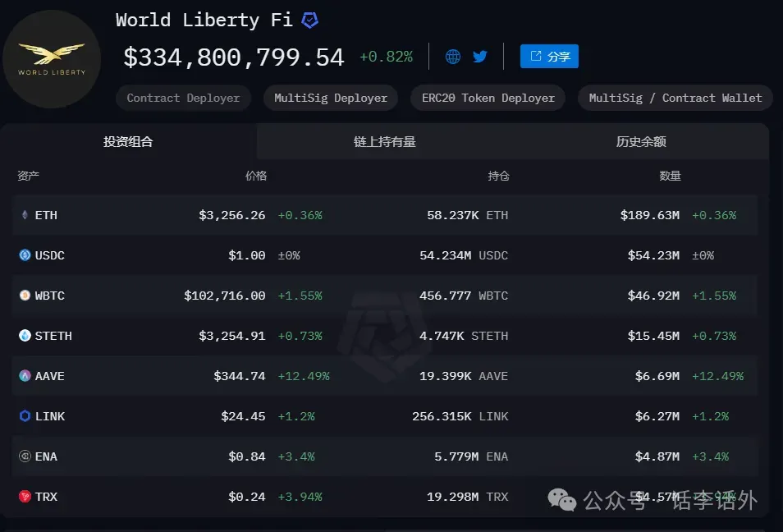Select the MultiSig / Contract Wallet tag
The image size is (783, 532).
[x=675, y=98]
